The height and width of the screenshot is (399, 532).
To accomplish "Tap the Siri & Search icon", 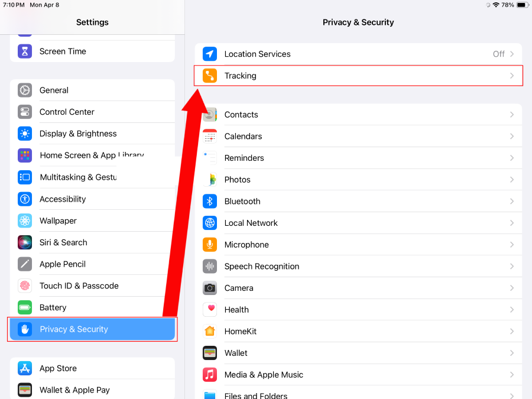I will [25, 242].
